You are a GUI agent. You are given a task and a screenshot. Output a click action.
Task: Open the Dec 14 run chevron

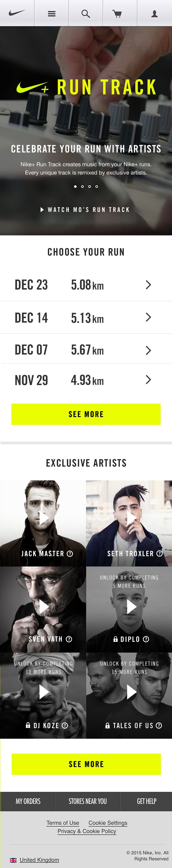[x=148, y=317]
